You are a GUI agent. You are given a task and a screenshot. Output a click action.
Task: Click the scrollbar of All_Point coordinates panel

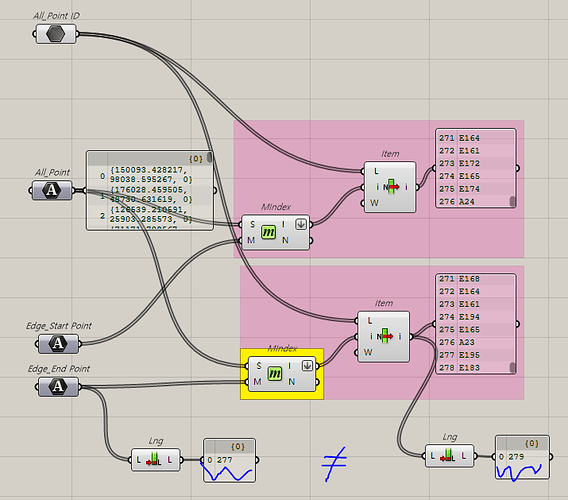pos(209,157)
